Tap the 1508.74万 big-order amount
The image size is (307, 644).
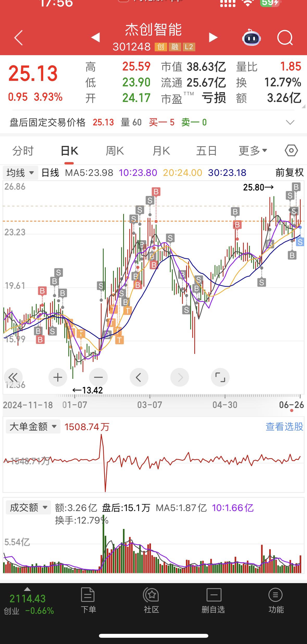(87, 427)
